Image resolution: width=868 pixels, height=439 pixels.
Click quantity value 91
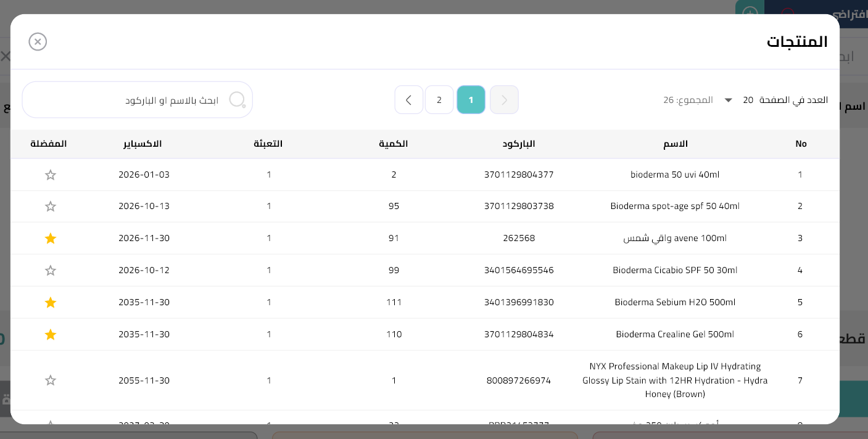tap(394, 238)
